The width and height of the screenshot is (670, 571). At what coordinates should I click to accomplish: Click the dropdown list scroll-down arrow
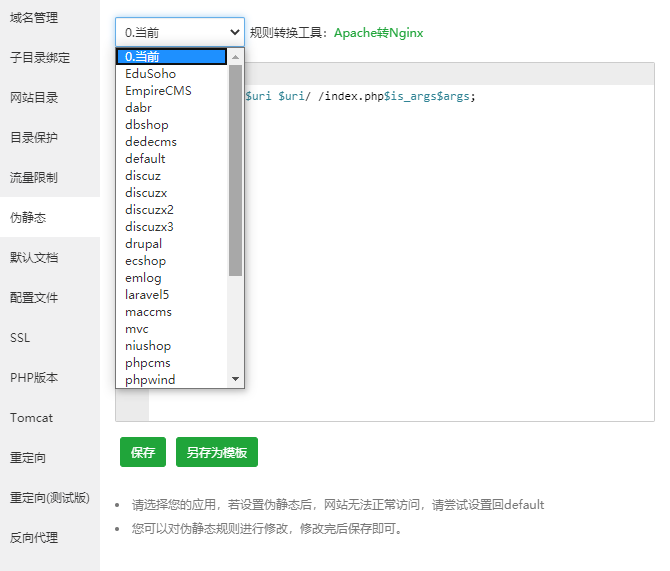[x=235, y=379]
